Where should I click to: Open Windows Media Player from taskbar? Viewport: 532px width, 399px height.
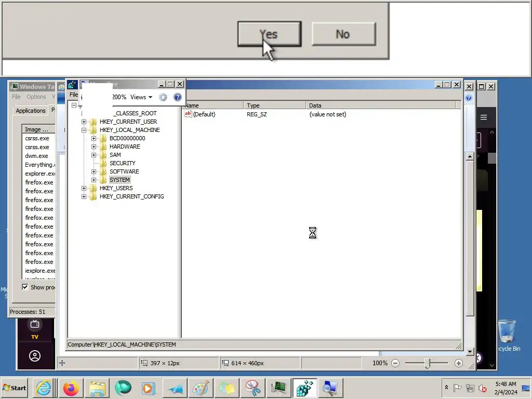[x=148, y=388]
